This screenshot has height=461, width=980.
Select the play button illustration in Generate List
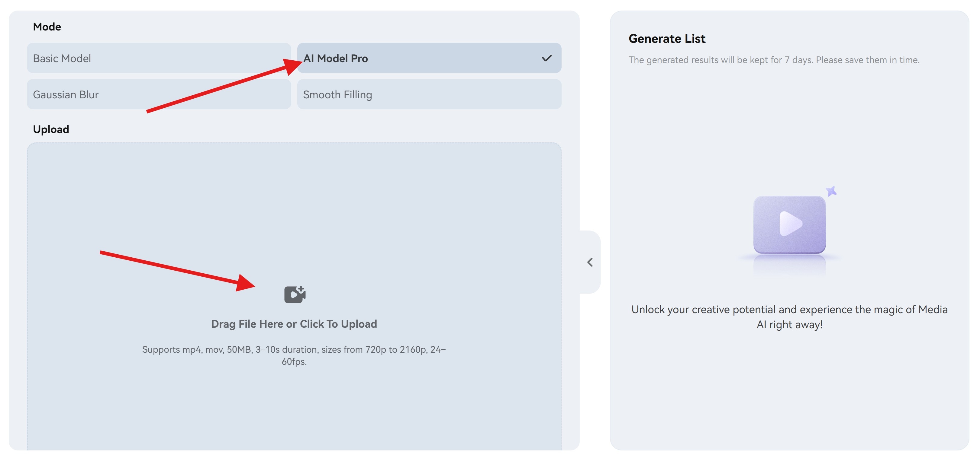pos(789,224)
